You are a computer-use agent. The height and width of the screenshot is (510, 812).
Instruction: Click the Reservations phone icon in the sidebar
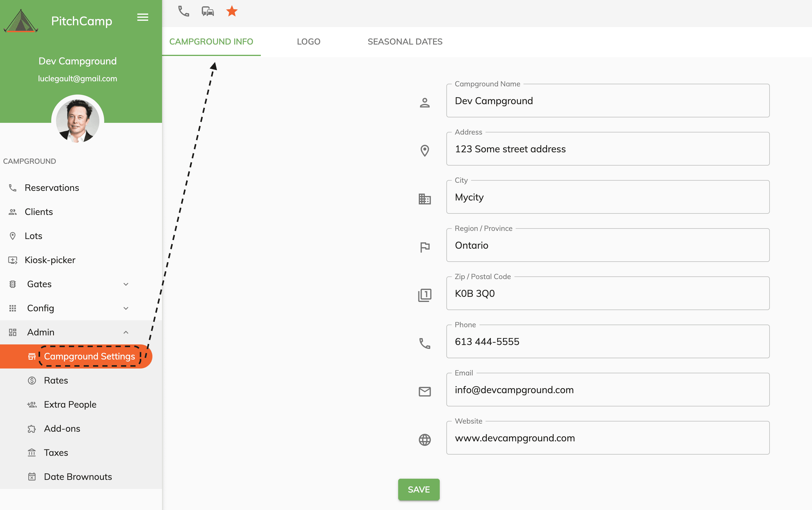click(x=13, y=188)
